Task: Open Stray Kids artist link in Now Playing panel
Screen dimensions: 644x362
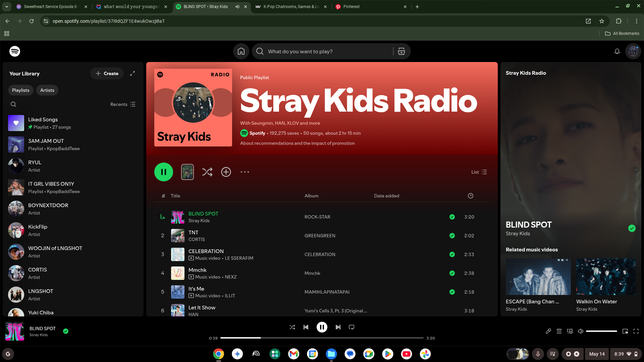Action: (518, 234)
